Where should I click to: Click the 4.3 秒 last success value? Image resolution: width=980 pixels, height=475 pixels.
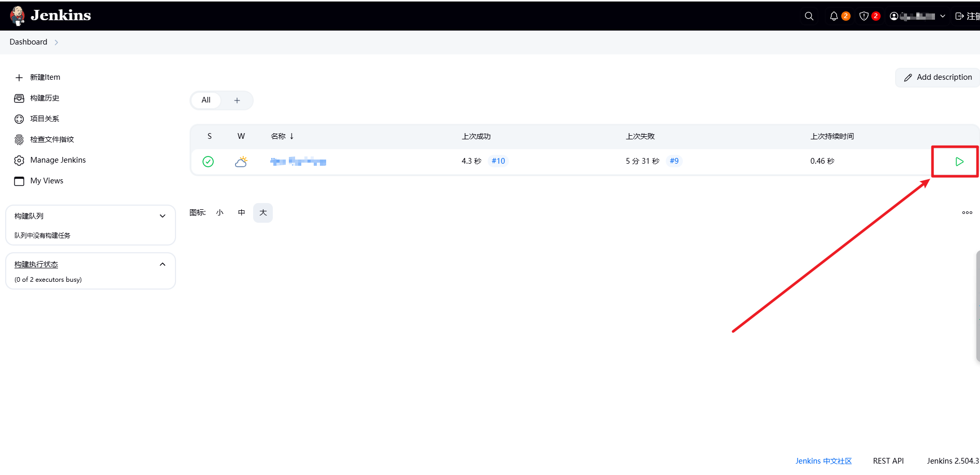[x=472, y=161]
